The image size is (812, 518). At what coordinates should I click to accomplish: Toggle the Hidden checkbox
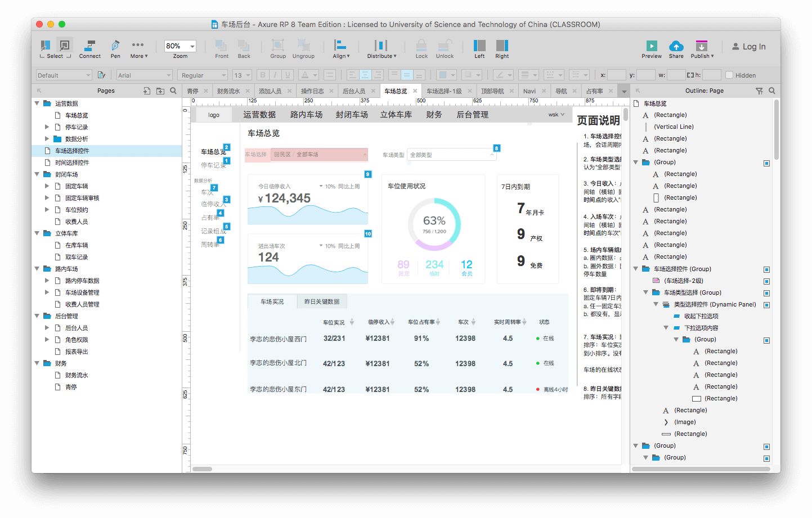point(729,75)
